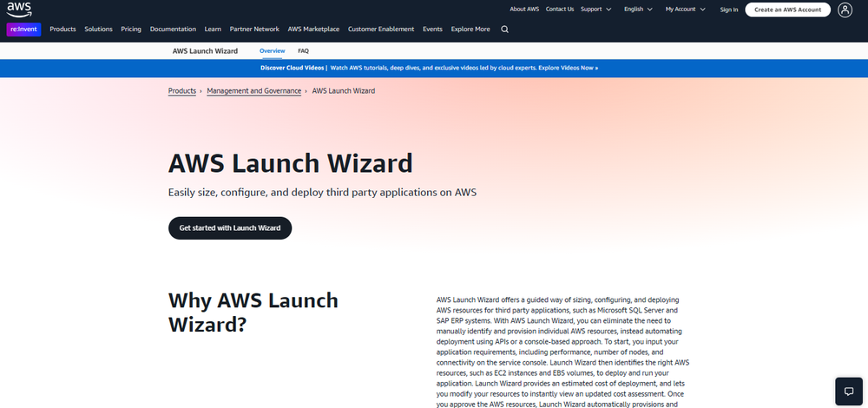The image size is (868, 408).
Task: Open the user profile avatar icon
Action: click(x=845, y=10)
